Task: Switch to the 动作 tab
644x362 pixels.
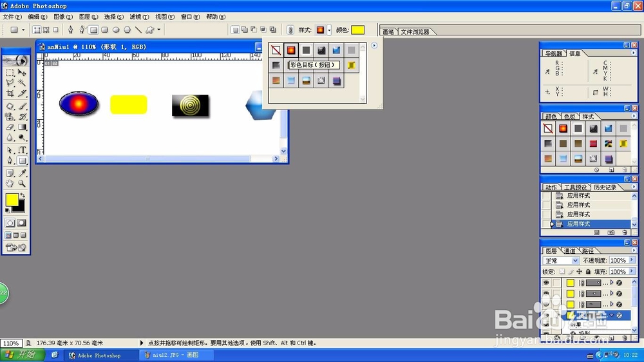Action: (x=551, y=187)
